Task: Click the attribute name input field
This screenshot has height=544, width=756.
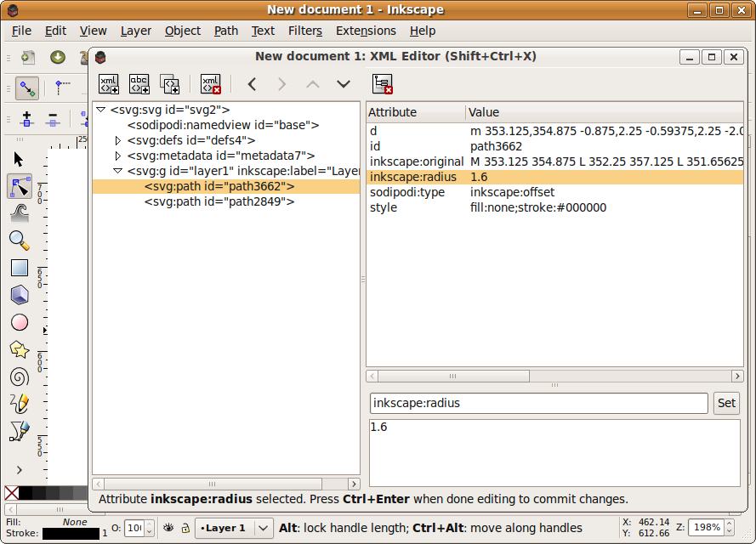Action: click(538, 403)
